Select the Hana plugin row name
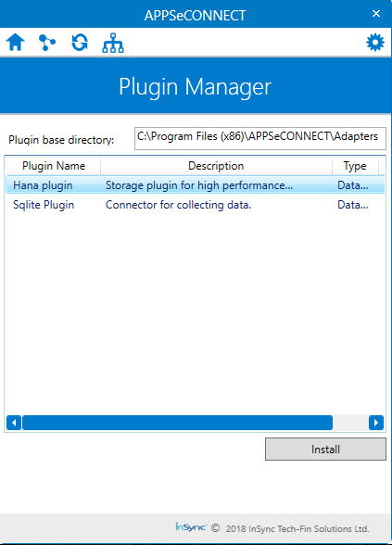392x545 pixels. (43, 185)
